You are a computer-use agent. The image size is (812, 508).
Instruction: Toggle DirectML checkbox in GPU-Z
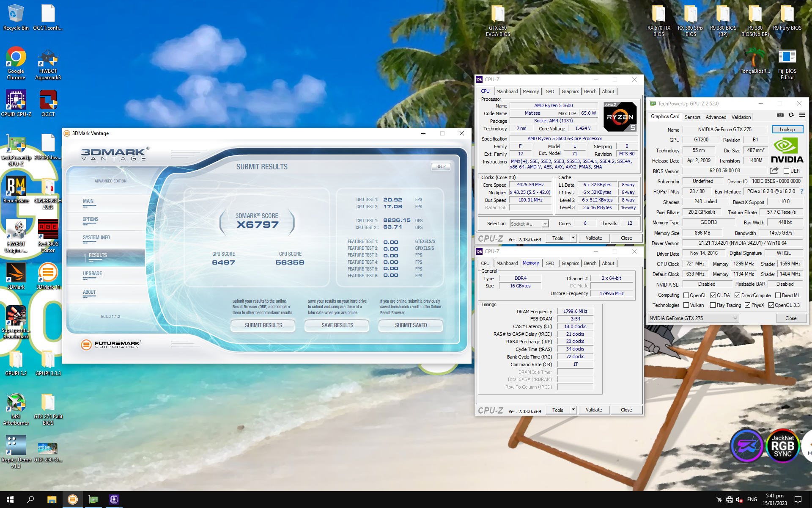click(x=778, y=295)
